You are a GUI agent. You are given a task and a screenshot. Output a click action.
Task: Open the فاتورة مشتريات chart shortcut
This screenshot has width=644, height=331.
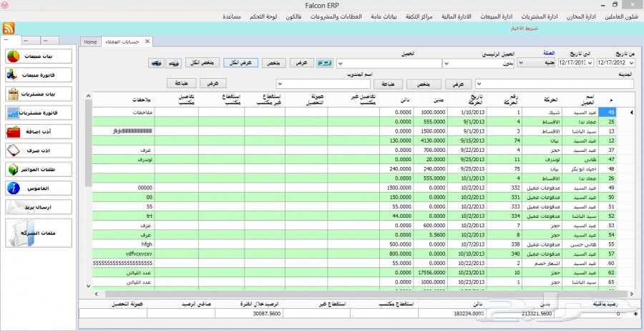pos(39,112)
